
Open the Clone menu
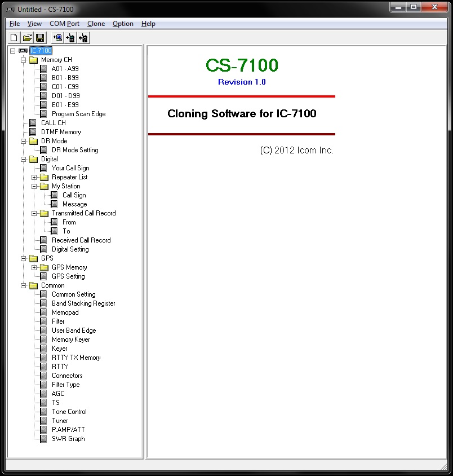(x=96, y=24)
